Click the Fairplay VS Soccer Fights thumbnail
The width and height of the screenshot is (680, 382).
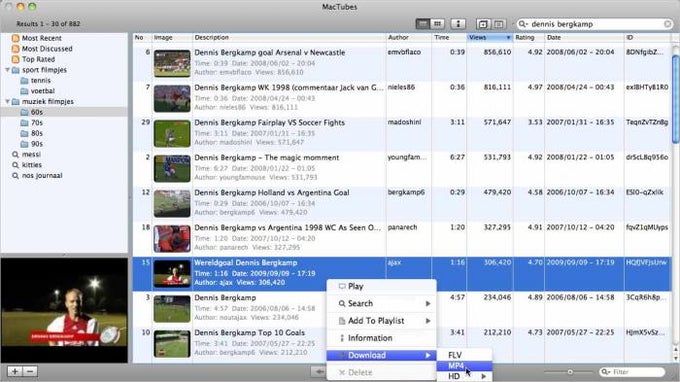click(x=172, y=134)
